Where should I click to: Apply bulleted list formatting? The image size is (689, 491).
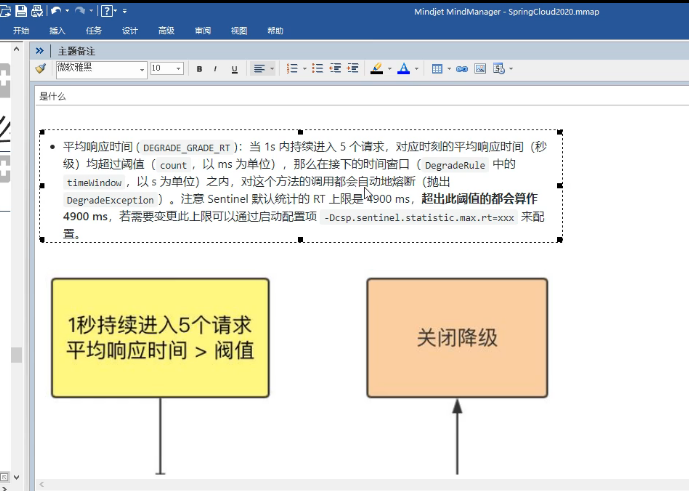[x=317, y=68]
